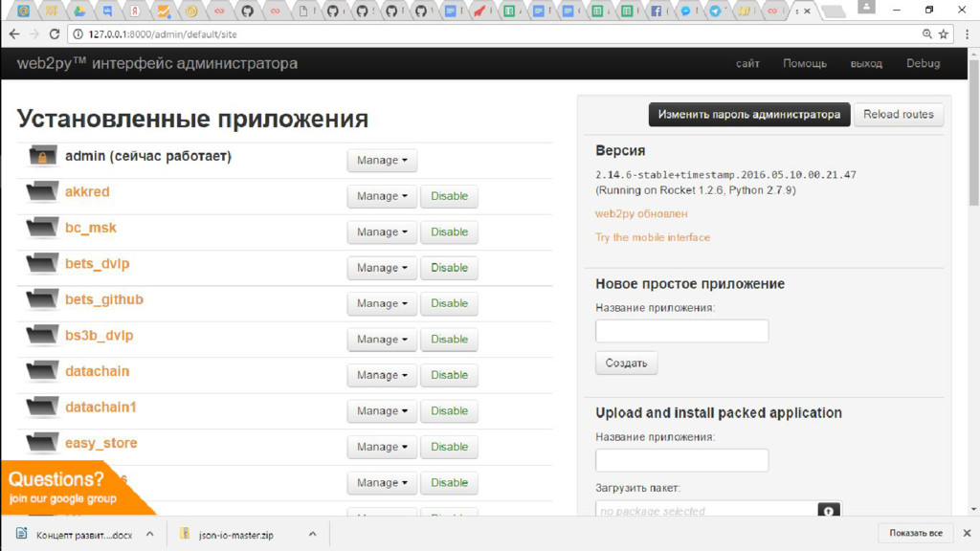Click the zip archive icon in downloads bar
The height and width of the screenshot is (551, 980).
(185, 533)
